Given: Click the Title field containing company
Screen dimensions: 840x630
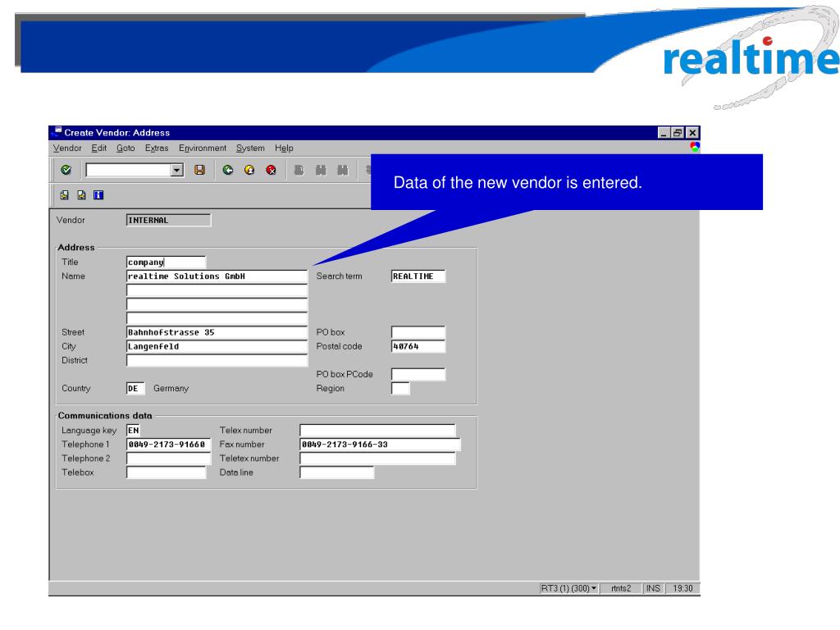Looking at the screenshot, I should pos(166,262).
